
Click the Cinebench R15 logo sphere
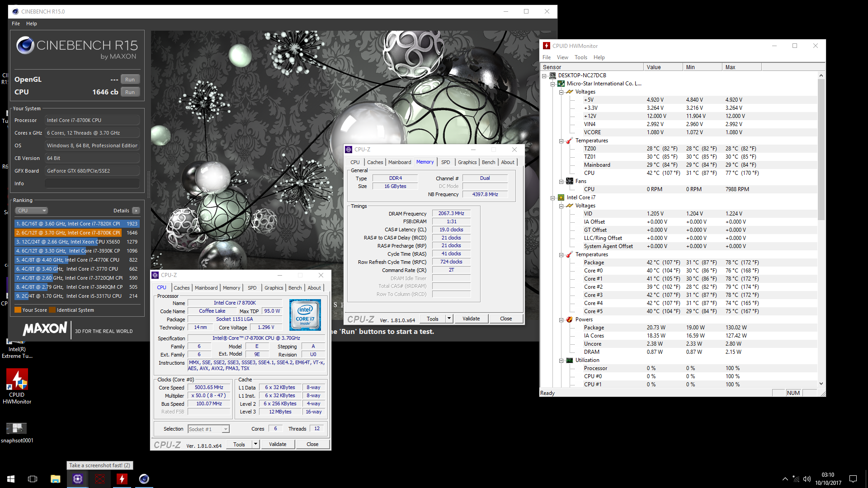pyautogui.click(x=25, y=45)
